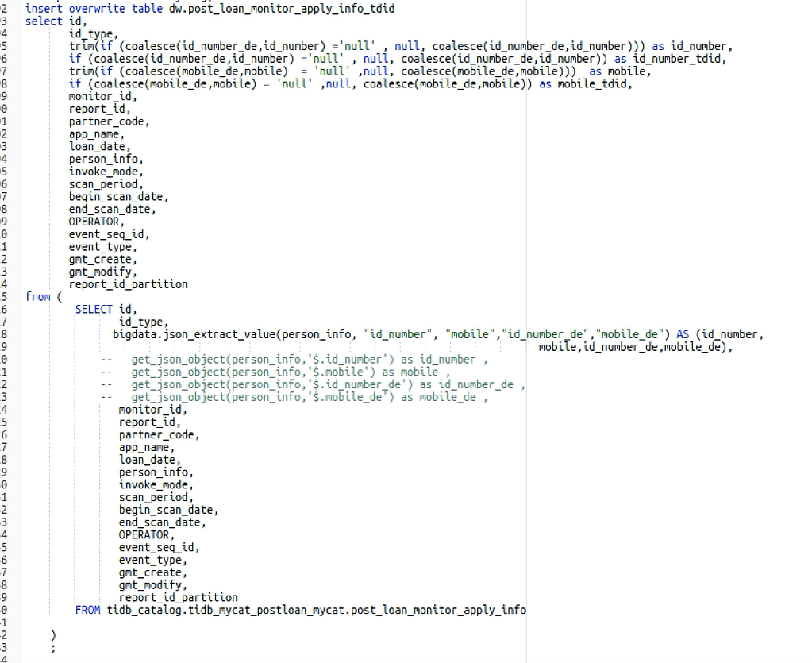812x663 pixels.
Task: Click the 'AS (id_number,' alias clause
Action: pyautogui.click(x=720, y=334)
